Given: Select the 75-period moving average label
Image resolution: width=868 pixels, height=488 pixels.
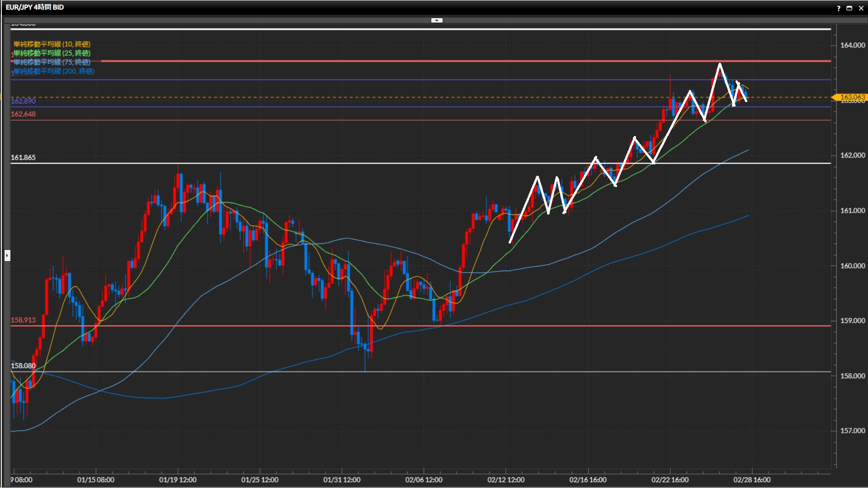Looking at the screenshot, I should (52, 62).
